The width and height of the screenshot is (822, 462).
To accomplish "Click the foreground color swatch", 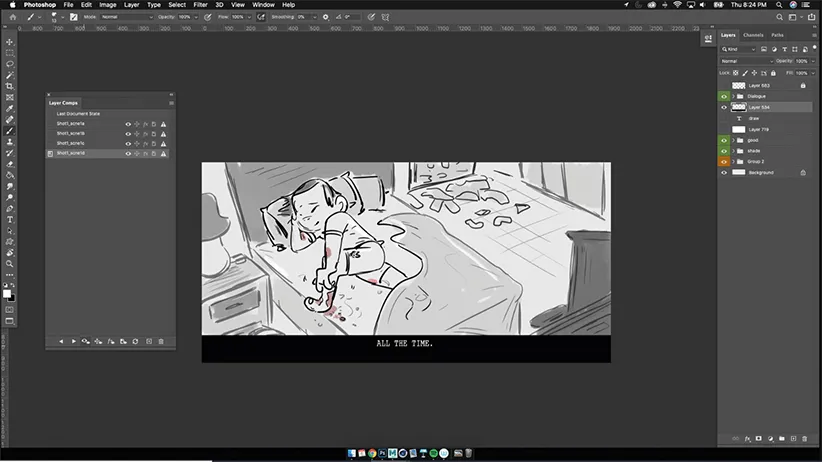I will coord(8,292).
